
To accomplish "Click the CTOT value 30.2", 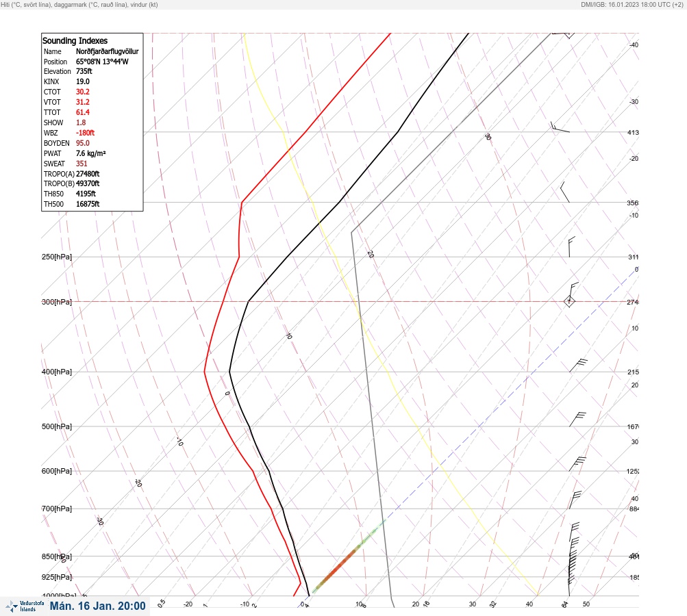I will click(83, 92).
